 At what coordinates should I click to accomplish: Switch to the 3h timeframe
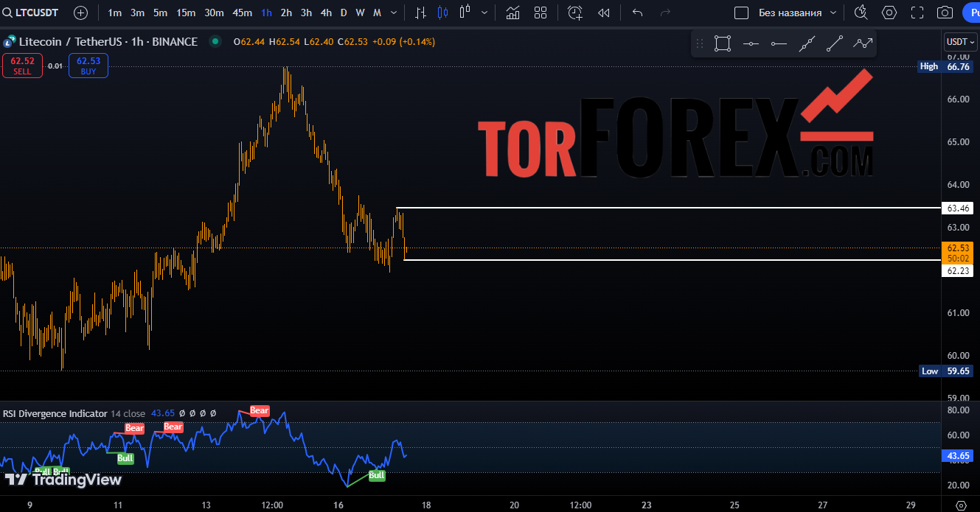pyautogui.click(x=306, y=13)
